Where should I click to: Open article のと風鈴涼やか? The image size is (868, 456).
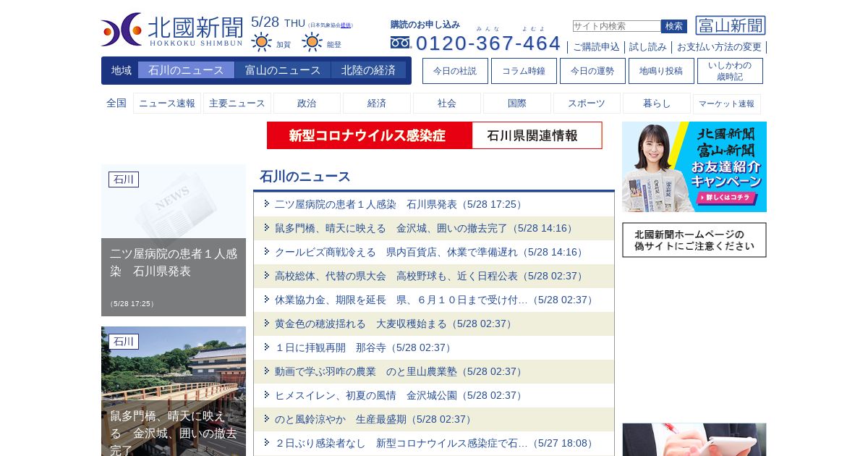click(x=375, y=420)
